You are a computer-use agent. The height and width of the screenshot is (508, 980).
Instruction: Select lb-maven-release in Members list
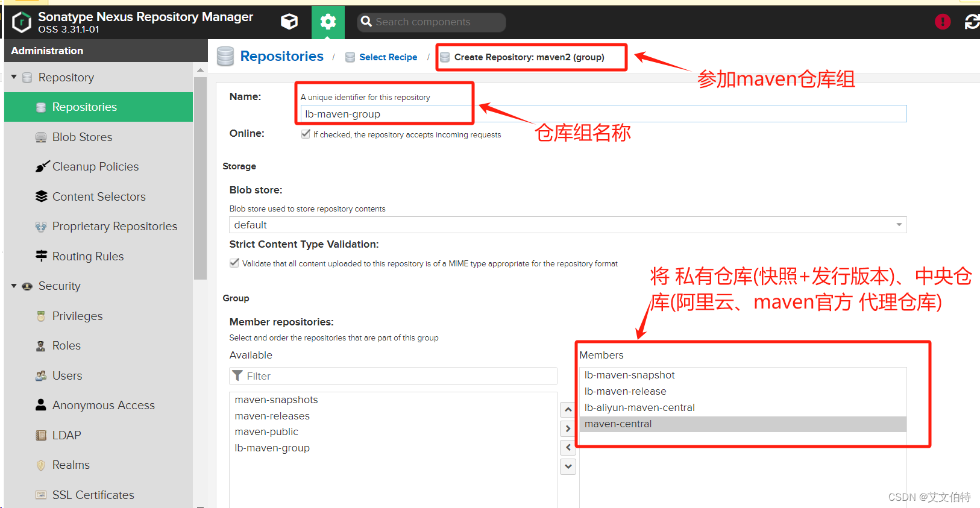click(x=743, y=391)
